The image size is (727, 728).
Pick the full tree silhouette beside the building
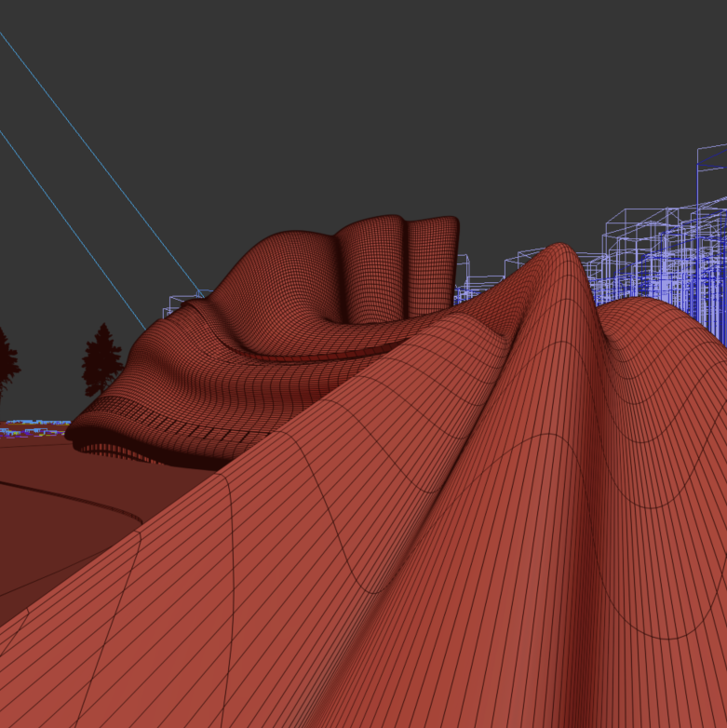click(x=102, y=360)
